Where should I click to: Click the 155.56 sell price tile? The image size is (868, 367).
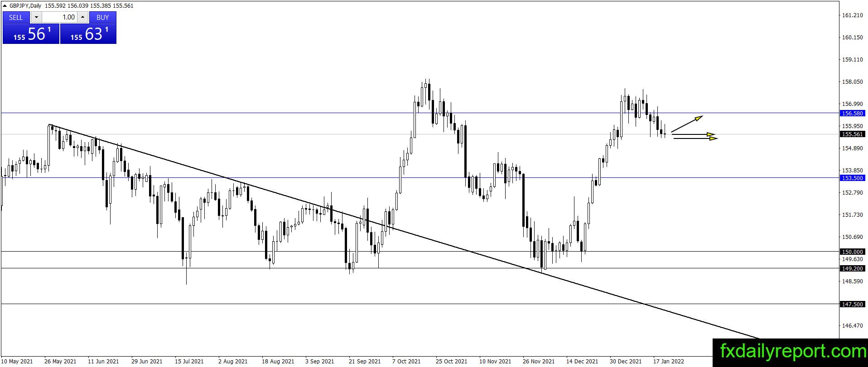click(31, 34)
